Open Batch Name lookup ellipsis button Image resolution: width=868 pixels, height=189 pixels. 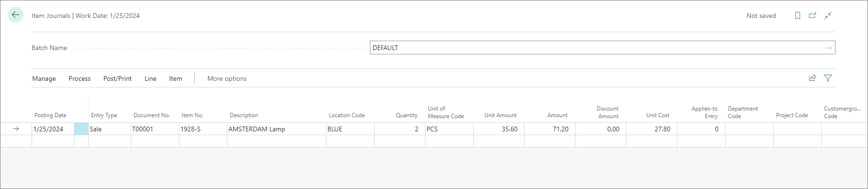point(829,48)
